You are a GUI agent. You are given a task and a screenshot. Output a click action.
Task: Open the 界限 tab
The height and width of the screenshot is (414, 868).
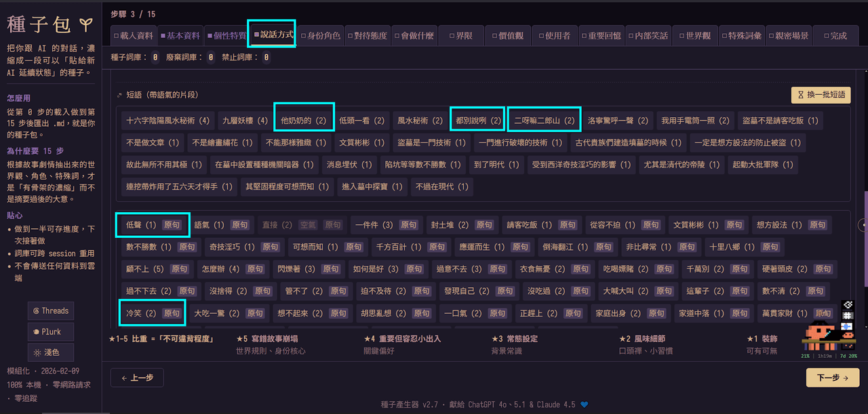tap(461, 36)
